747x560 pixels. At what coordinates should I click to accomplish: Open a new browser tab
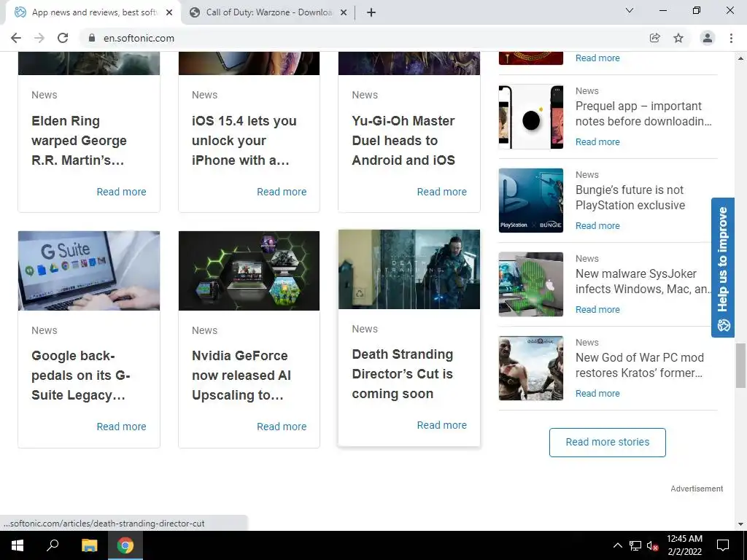(371, 12)
